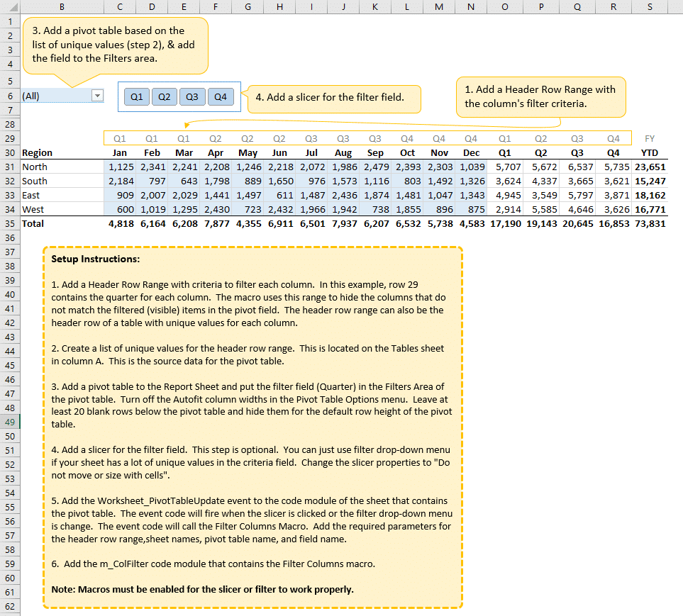Click the pivot table instruction callout
Viewport: 683px width, 616px height.
coord(115,45)
